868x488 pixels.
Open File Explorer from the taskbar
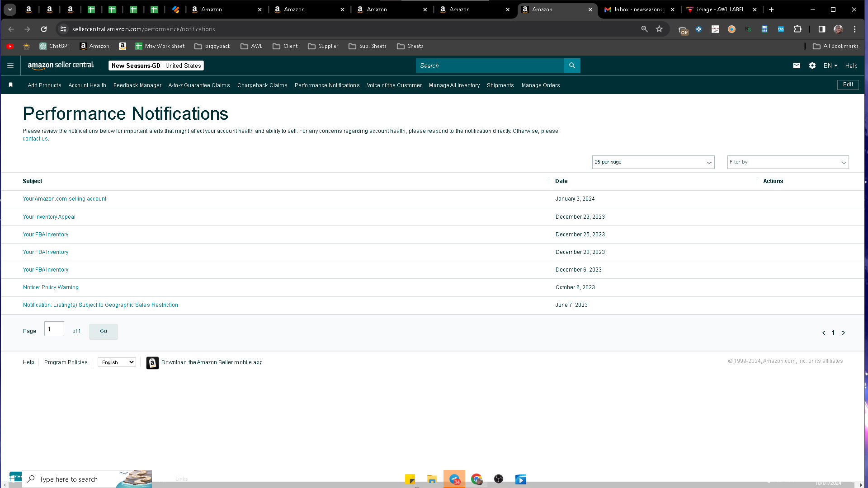point(432,479)
